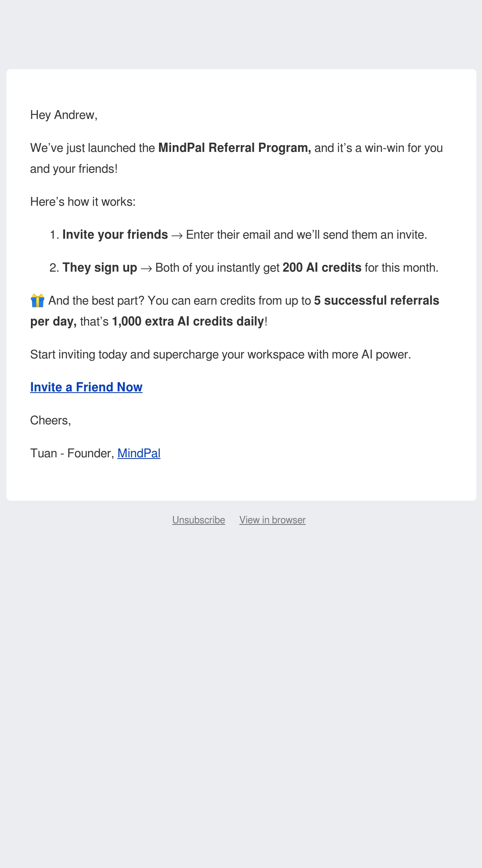The height and width of the screenshot is (868, 482).
Task: Click list number 2 marker
Action: (54, 268)
